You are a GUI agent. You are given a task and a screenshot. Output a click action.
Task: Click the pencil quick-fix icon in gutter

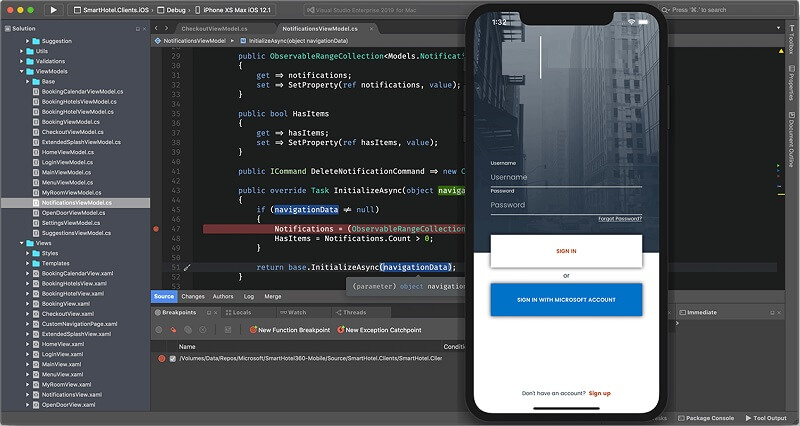click(186, 268)
